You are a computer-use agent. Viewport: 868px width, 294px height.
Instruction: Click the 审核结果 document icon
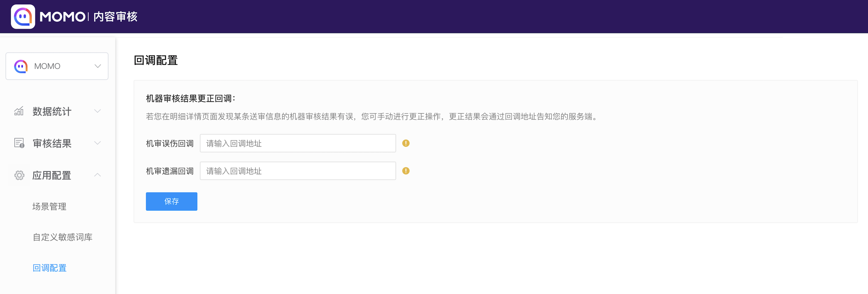point(19,143)
